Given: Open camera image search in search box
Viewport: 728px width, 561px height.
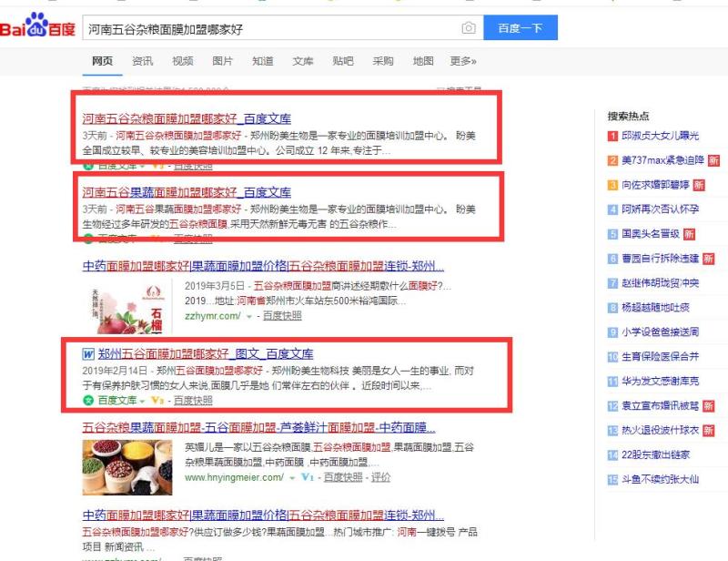Looking at the screenshot, I should pos(469,28).
